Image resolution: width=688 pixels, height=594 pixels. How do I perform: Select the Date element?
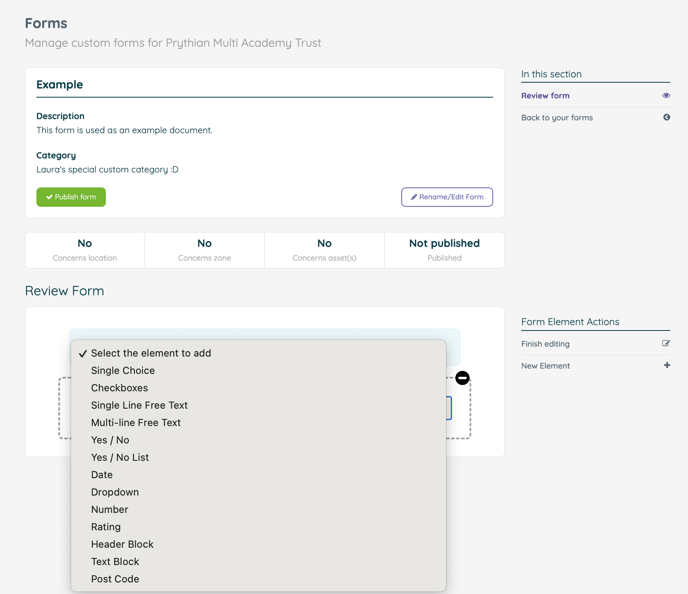coord(258,475)
